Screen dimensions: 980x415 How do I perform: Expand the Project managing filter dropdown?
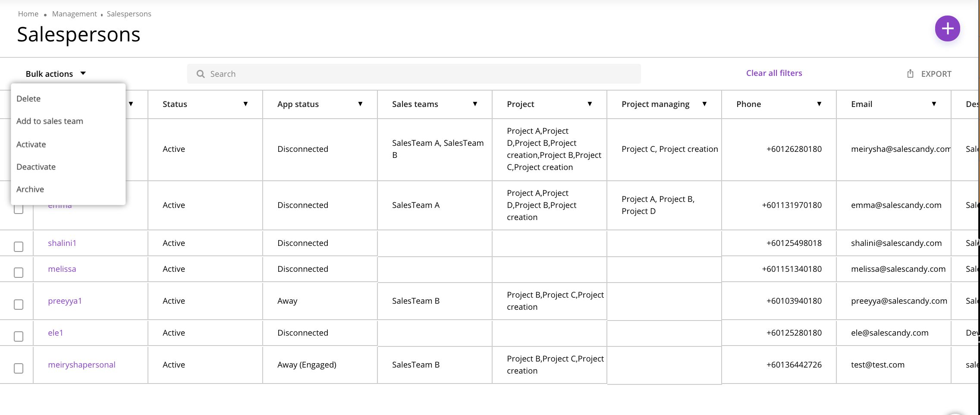coord(704,104)
